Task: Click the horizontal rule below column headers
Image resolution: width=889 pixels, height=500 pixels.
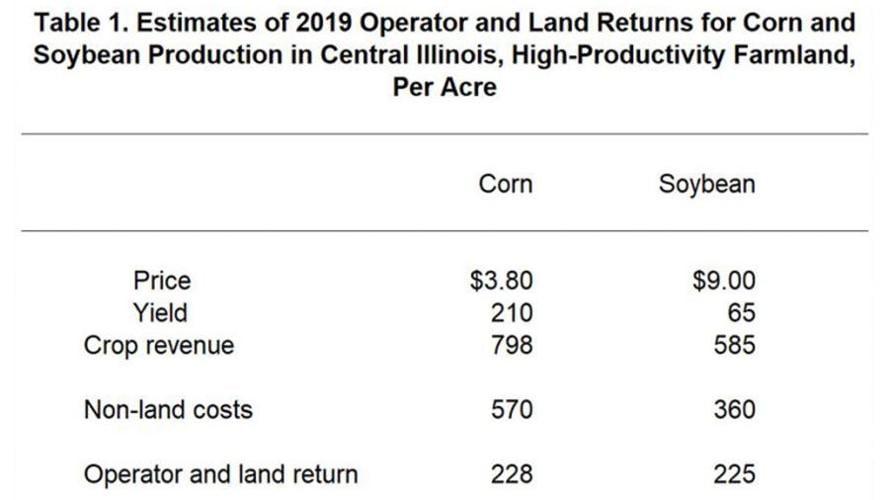Action: [444, 231]
